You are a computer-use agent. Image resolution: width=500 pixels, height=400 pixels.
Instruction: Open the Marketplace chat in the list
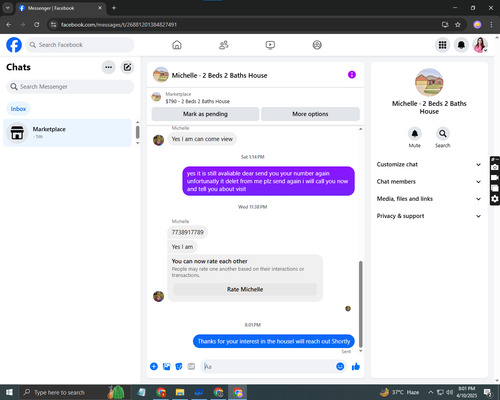tap(67, 133)
